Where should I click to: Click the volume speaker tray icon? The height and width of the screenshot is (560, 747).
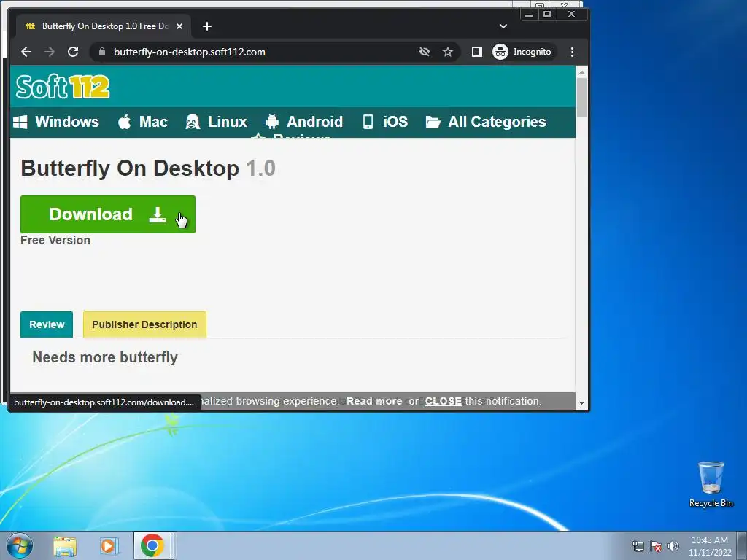673,546
